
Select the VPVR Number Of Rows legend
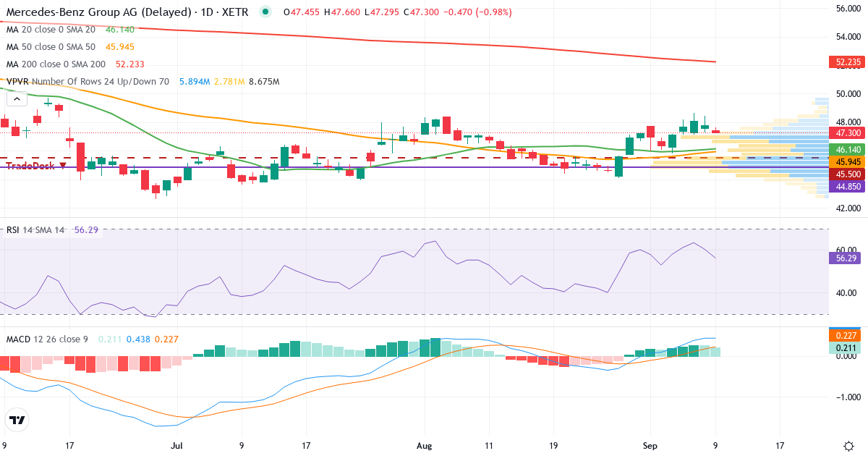(88, 82)
